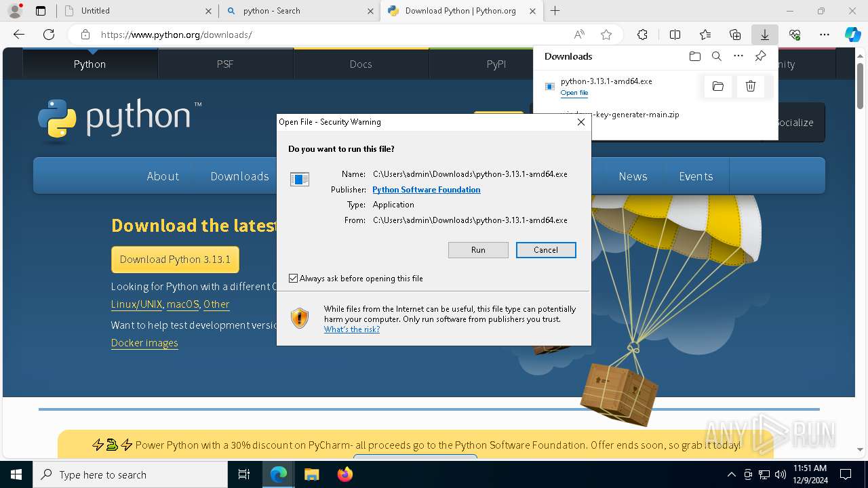The height and width of the screenshot is (488, 868).
Task: Open the PSF site tab
Action: pyautogui.click(x=225, y=64)
